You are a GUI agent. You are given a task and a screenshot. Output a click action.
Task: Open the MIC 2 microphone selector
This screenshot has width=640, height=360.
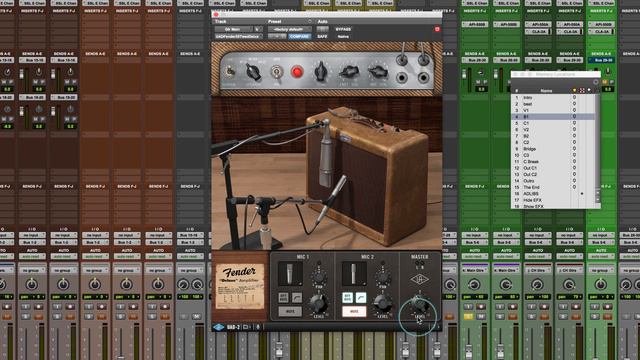pyautogui.click(x=354, y=273)
